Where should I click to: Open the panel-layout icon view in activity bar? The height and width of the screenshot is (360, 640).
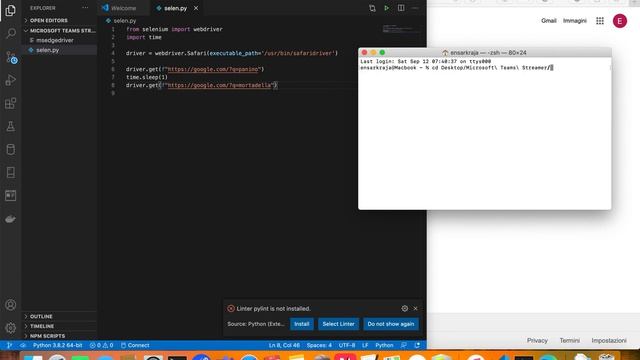(x=11, y=196)
